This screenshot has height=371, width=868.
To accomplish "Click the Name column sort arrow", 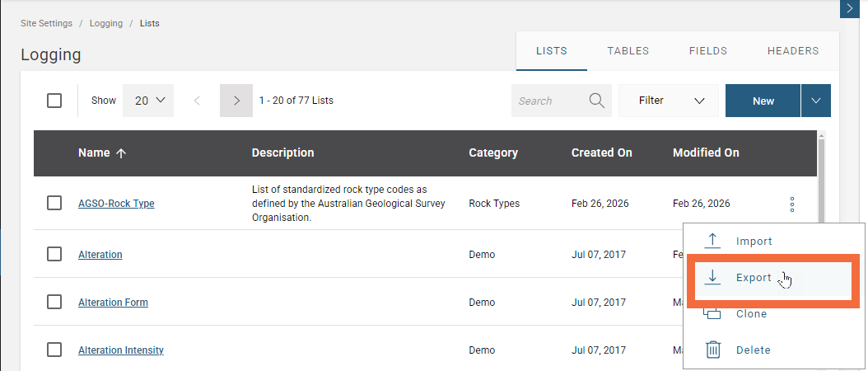I will (x=121, y=153).
